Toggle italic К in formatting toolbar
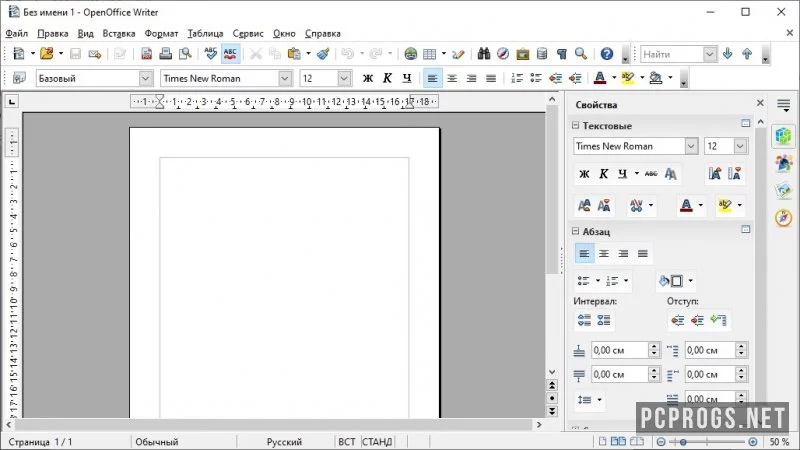The height and width of the screenshot is (450, 800). click(387, 78)
